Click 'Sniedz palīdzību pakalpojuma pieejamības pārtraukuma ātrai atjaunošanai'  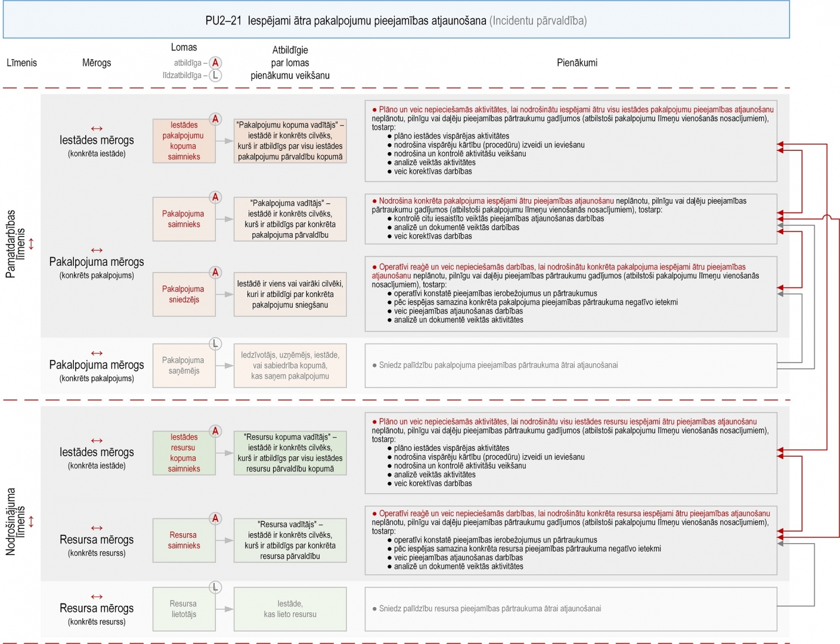[x=495, y=365]
